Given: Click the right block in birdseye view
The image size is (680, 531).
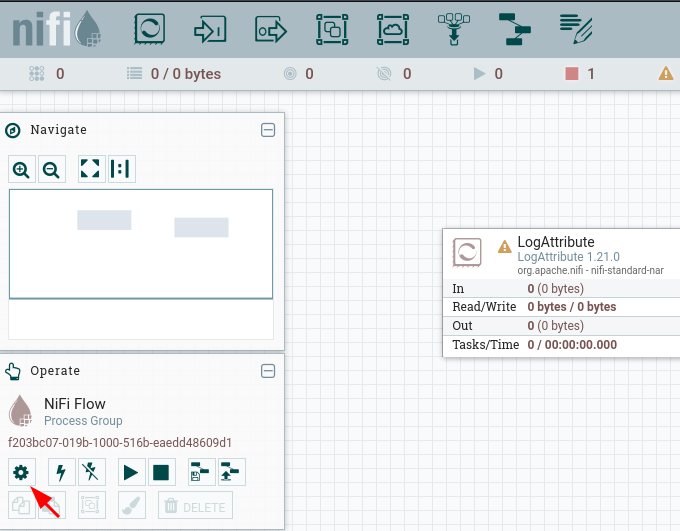Looking at the screenshot, I should [x=201, y=227].
